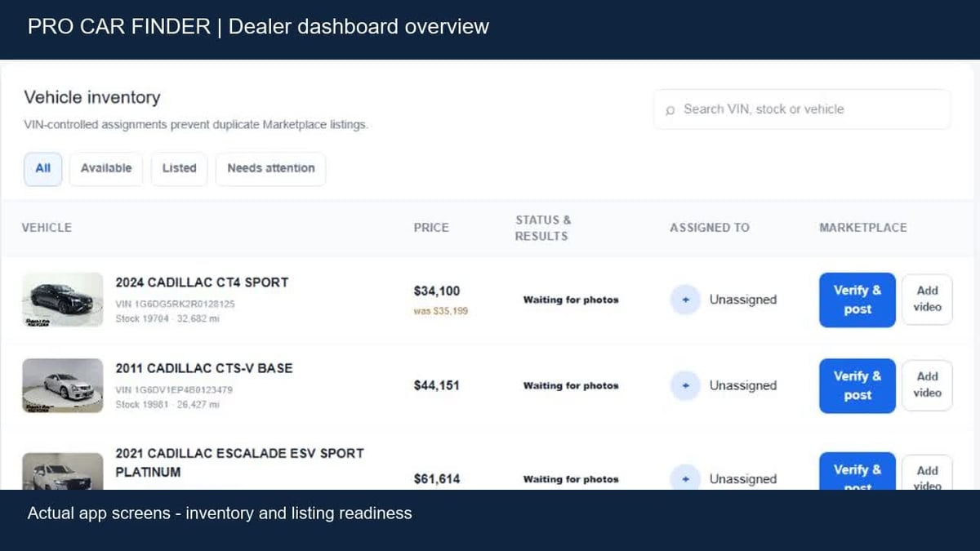This screenshot has height=551, width=980.
Task: Click Verify & post for 2024 Cadillac CT4 Sport
Action: coord(857,300)
